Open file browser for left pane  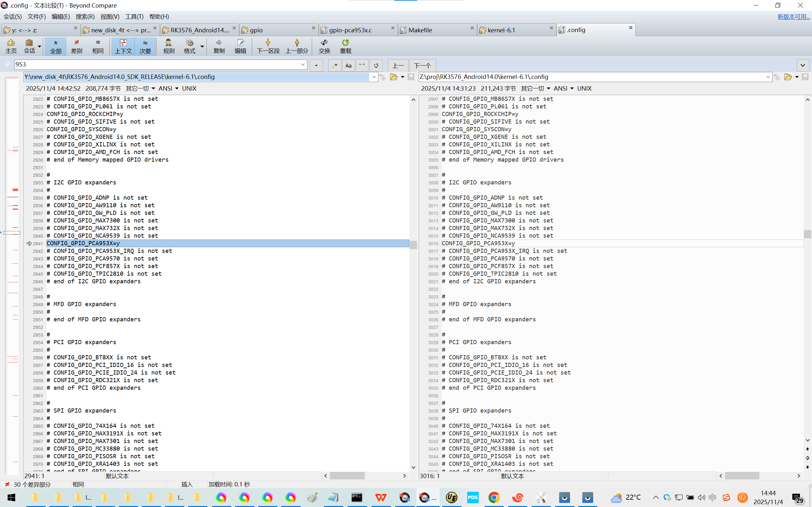coord(394,77)
